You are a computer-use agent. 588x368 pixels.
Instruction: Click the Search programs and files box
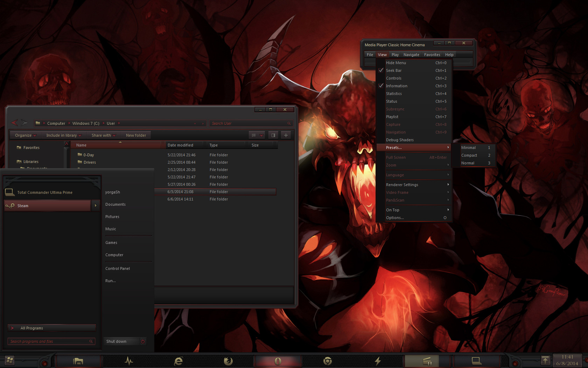coord(51,341)
